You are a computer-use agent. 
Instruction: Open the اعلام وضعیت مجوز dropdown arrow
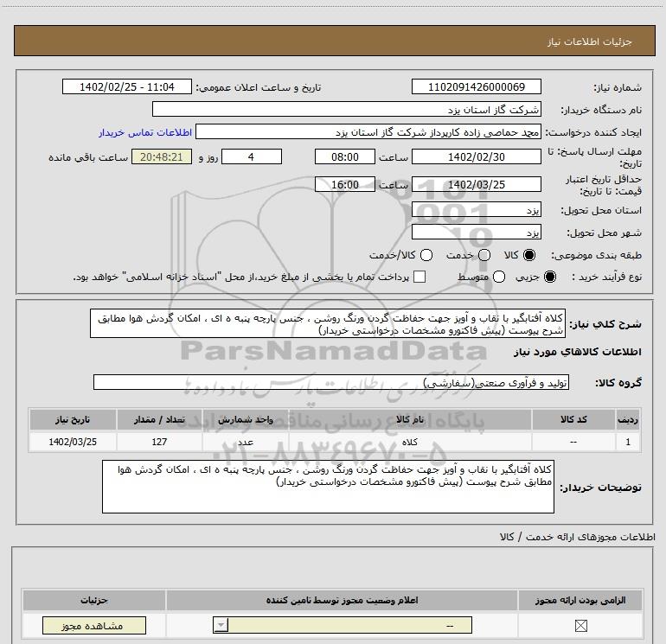(221, 625)
